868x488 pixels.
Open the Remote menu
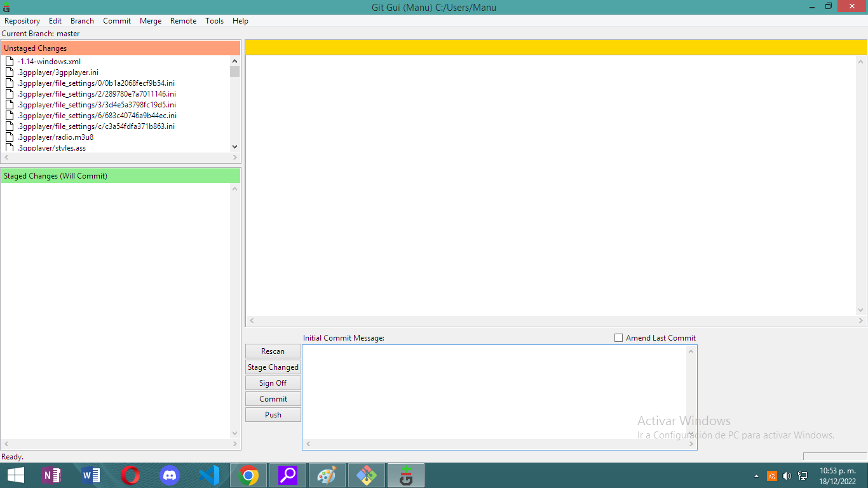click(183, 21)
